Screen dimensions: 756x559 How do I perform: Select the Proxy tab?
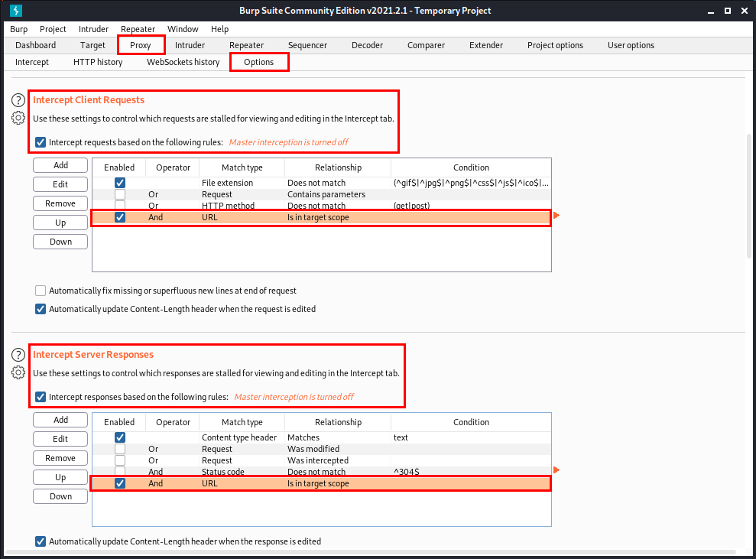tap(141, 45)
